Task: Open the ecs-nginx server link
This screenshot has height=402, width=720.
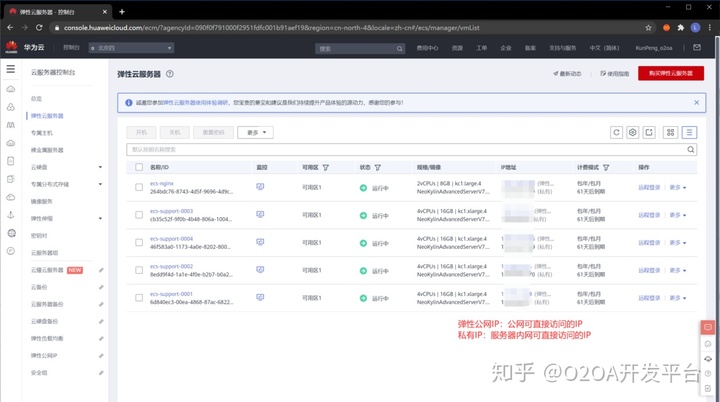Action: pos(162,183)
